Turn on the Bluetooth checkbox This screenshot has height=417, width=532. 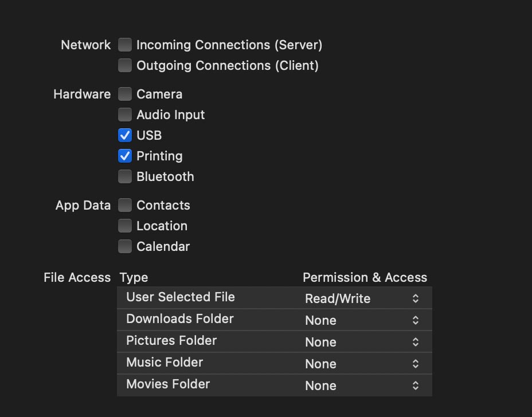point(125,176)
